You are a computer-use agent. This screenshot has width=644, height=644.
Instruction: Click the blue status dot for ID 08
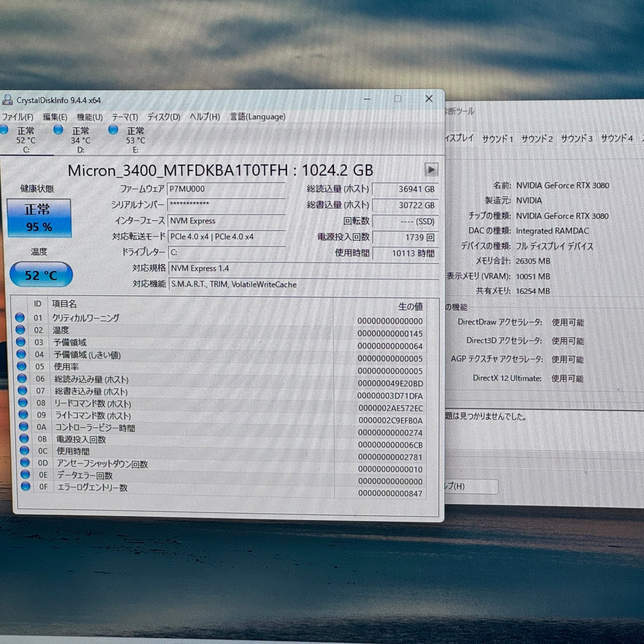[x=23, y=402]
